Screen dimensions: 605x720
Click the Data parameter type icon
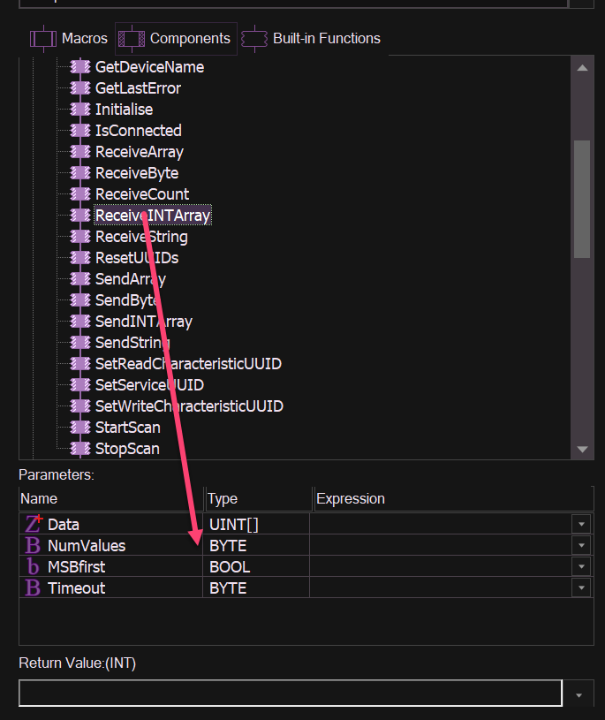pos(32,524)
